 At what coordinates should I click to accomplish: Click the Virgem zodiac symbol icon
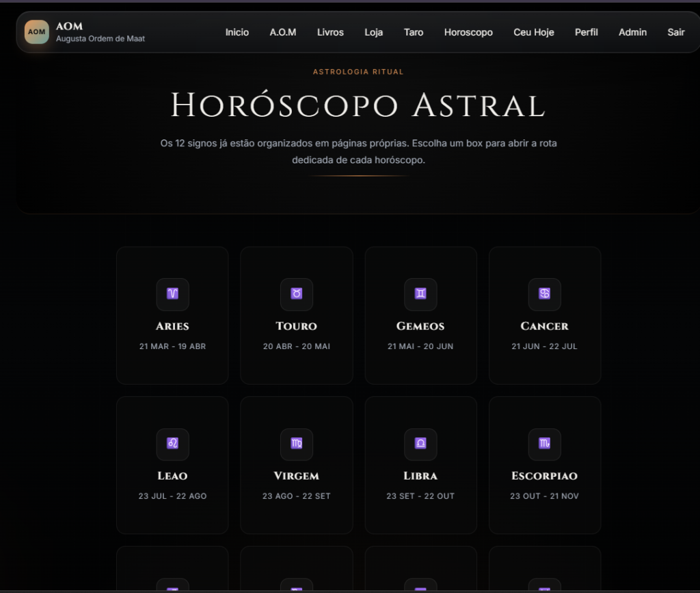click(x=297, y=443)
